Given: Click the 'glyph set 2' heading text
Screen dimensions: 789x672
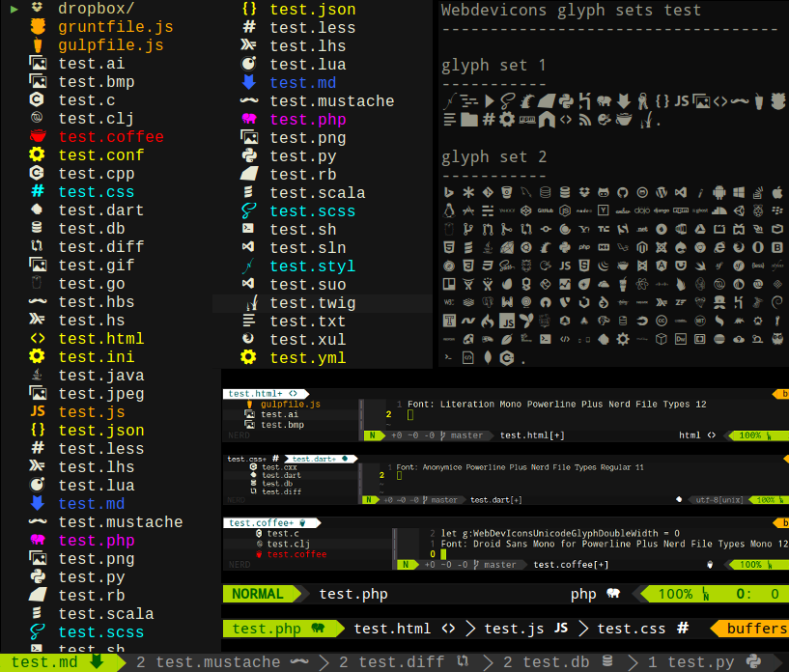Looking at the screenshot, I should coord(493,157).
